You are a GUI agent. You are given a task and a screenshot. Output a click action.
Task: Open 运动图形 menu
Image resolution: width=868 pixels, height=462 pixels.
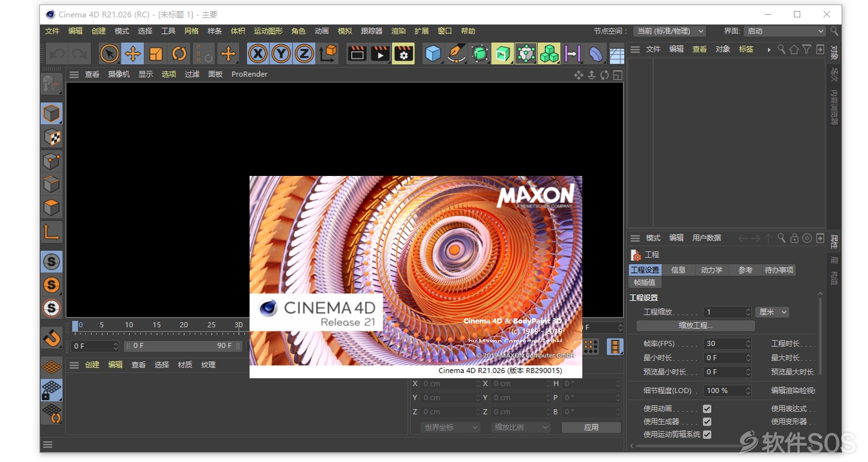[x=268, y=31]
